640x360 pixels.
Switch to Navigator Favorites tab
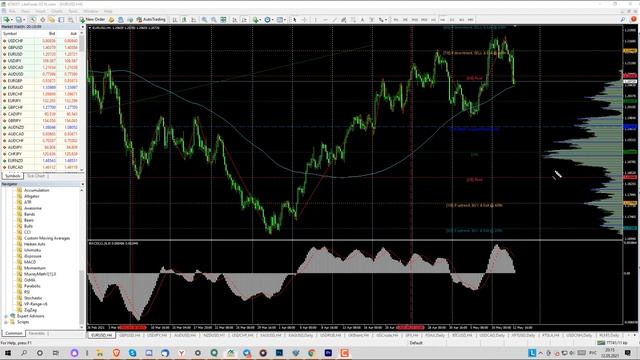[x=37, y=333]
